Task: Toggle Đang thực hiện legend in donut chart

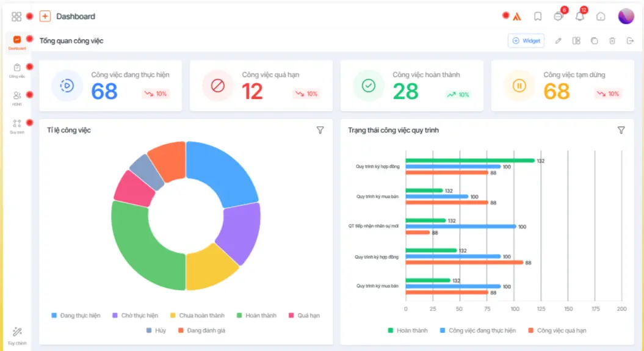Action: coord(76,315)
